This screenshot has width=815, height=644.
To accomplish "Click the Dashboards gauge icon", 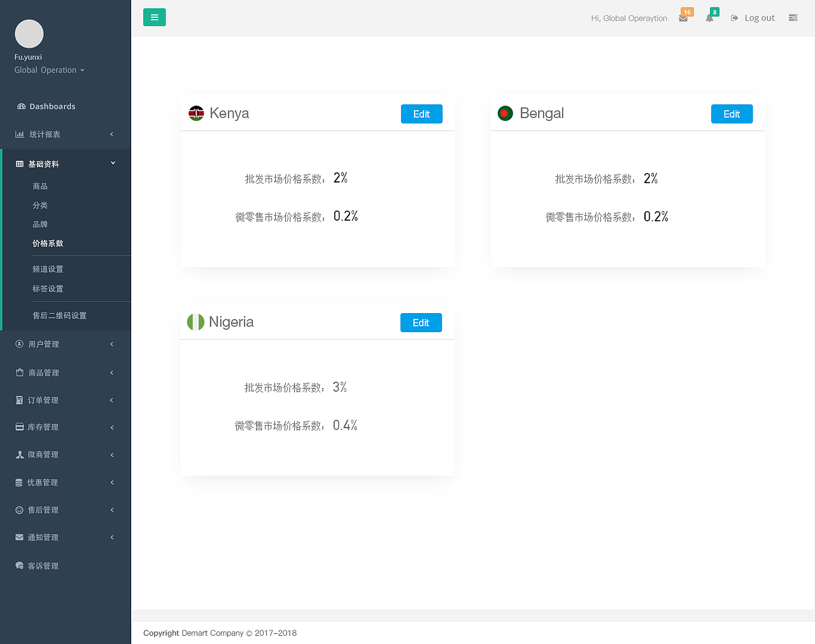I will pyautogui.click(x=22, y=106).
